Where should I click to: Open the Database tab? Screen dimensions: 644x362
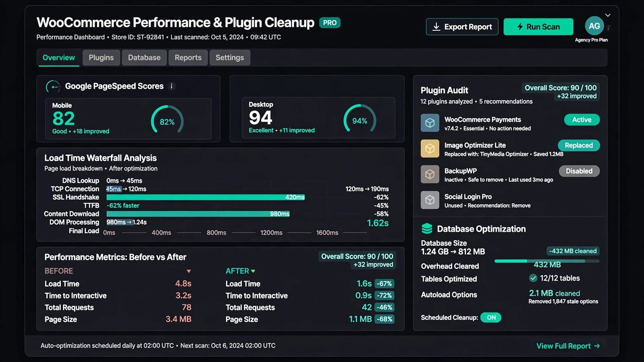(x=144, y=58)
